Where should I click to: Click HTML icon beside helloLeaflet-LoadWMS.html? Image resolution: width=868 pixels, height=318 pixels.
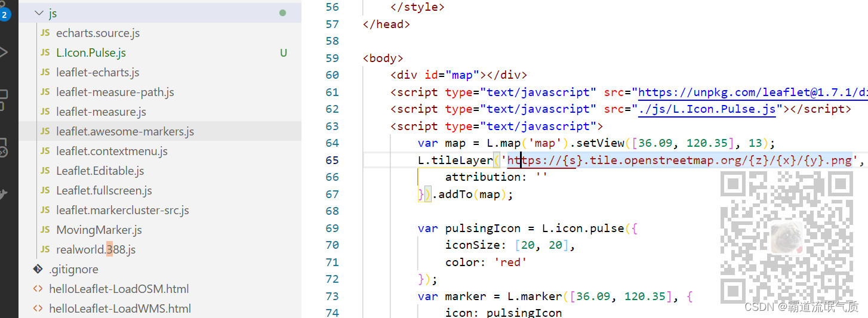38,309
